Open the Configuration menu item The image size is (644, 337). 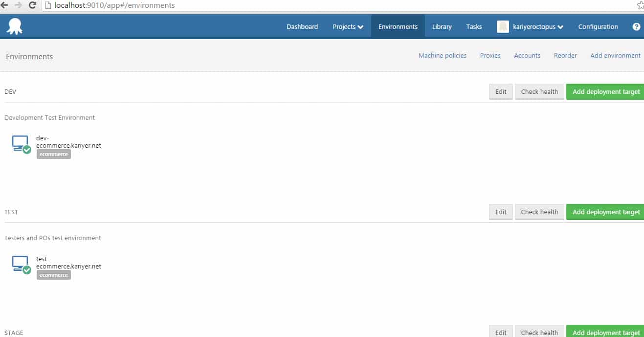(598, 27)
